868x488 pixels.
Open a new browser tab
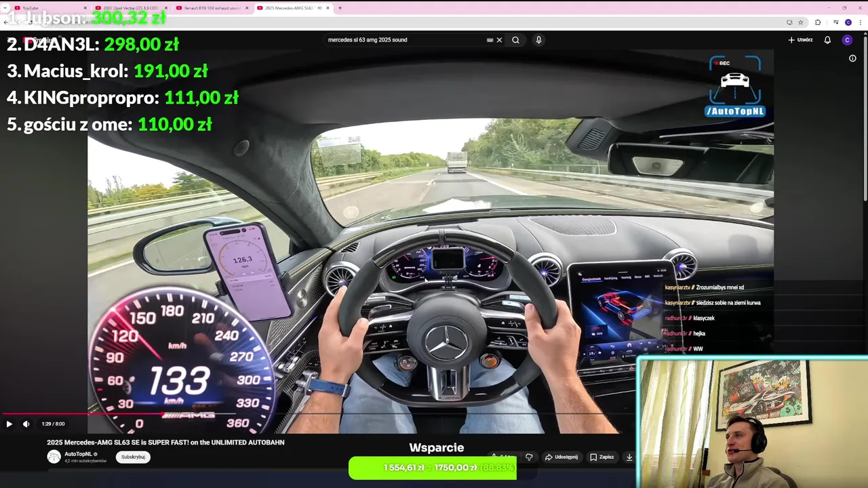[340, 8]
